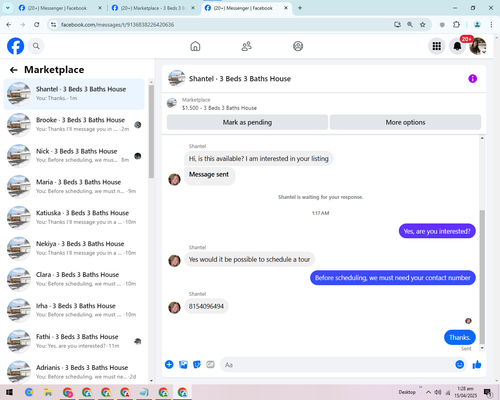Click the conversation list scrollbar
The width and height of the screenshot is (500, 400).
pos(151,132)
